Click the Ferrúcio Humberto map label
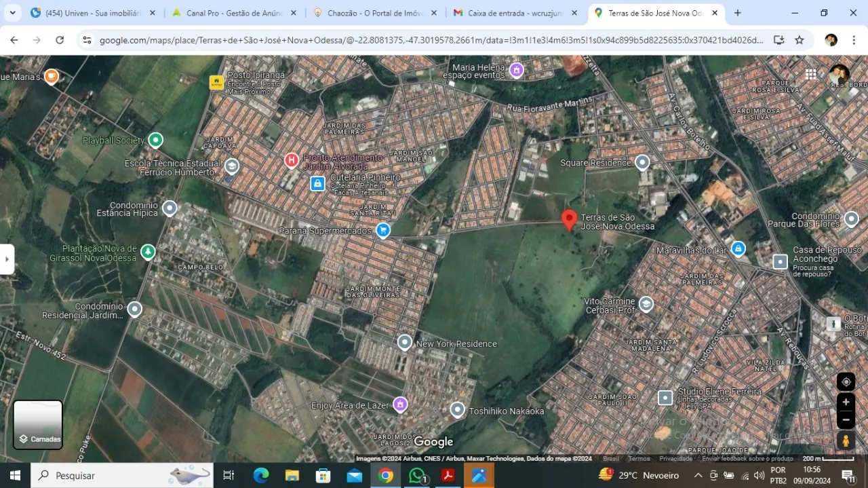This screenshot has height=488, width=868. (177, 172)
